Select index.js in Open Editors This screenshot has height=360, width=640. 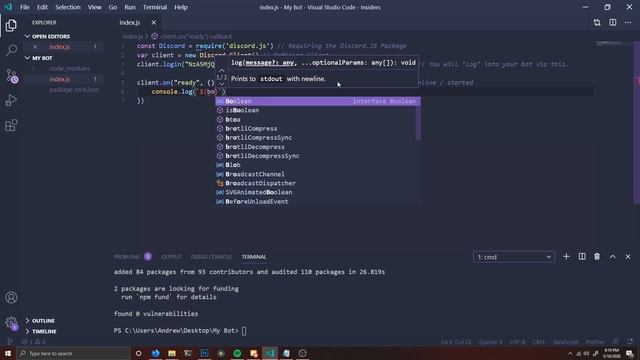(60, 47)
